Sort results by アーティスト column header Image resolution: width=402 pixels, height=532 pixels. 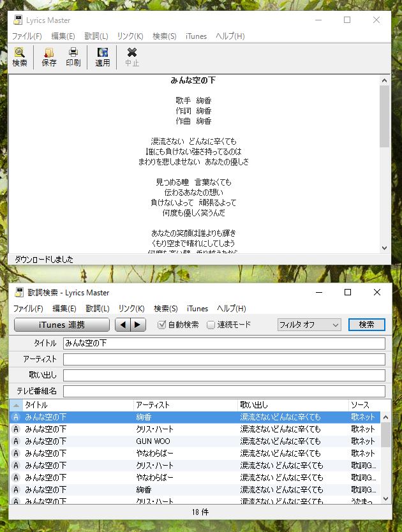pos(186,405)
